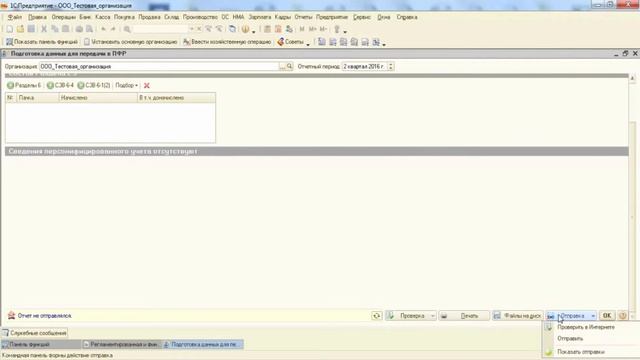The width and height of the screenshot is (640, 360).
Task: Click the Файлы на диск button
Action: click(518, 316)
